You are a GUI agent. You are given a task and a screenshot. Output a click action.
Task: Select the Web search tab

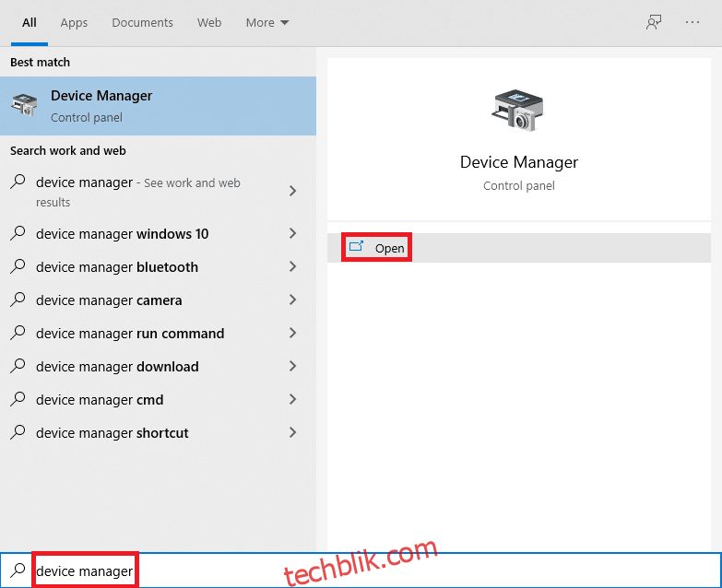coord(209,22)
